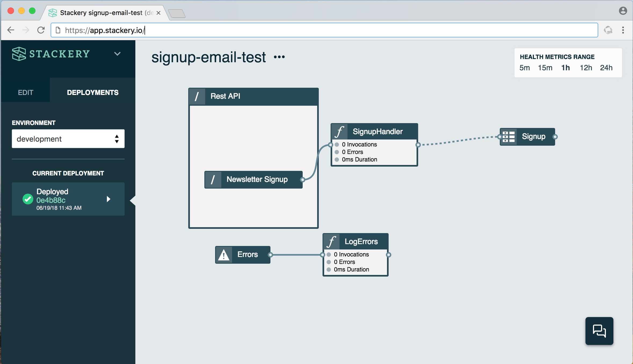Viewport: 633px width, 364px height.
Task: Select the Errors node label
Action: pos(247,254)
